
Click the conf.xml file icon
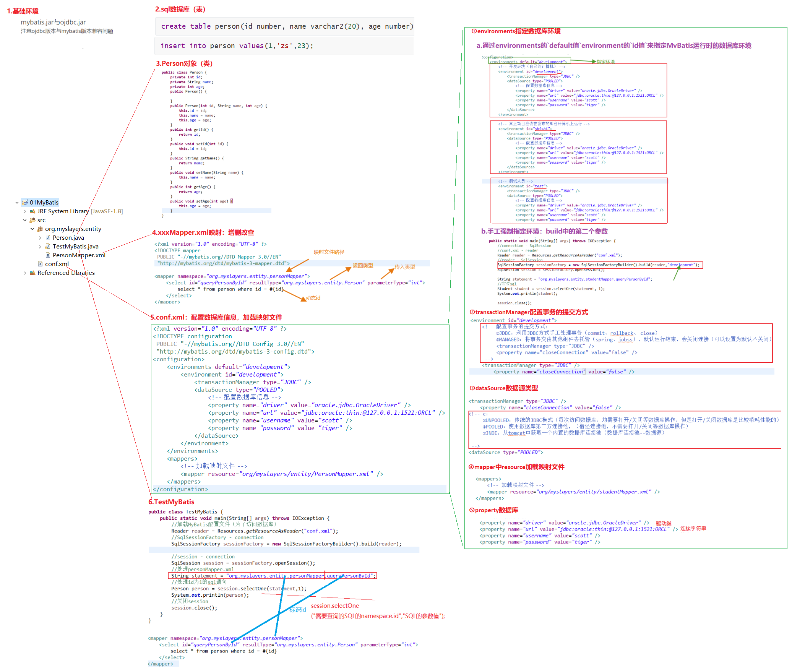click(x=40, y=264)
